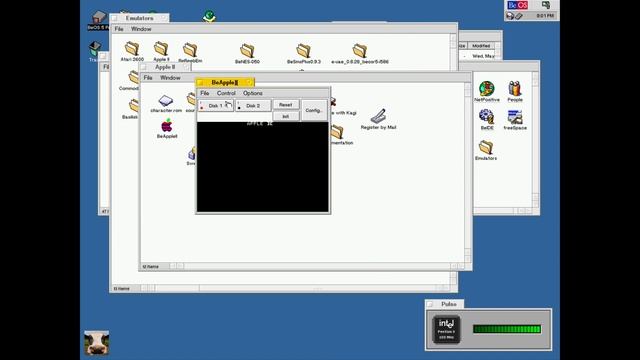
Task: Click the Pulse window title tab
Action: (444, 304)
